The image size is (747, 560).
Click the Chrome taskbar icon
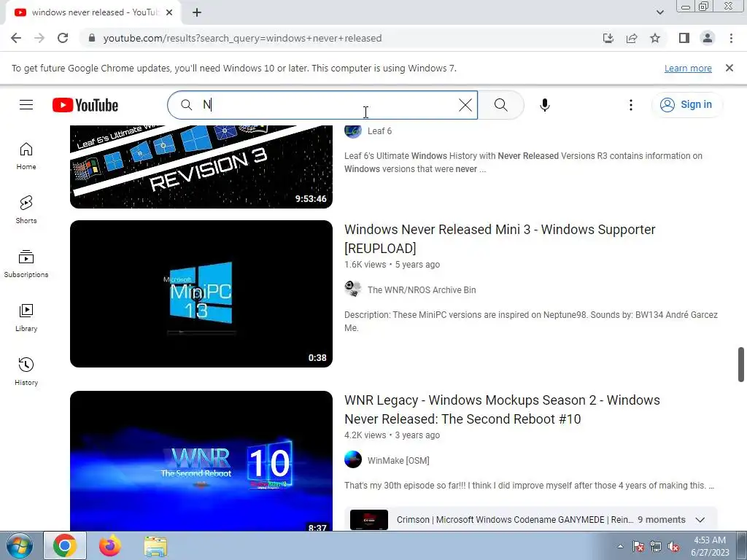[x=65, y=545]
